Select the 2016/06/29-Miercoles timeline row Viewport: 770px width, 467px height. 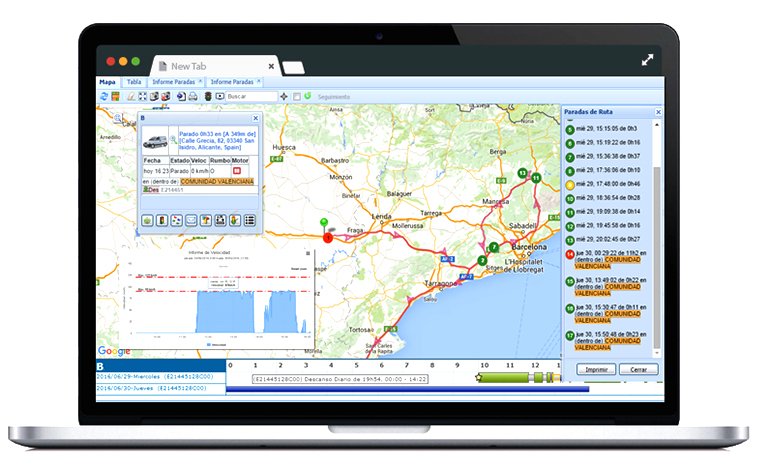150,379
